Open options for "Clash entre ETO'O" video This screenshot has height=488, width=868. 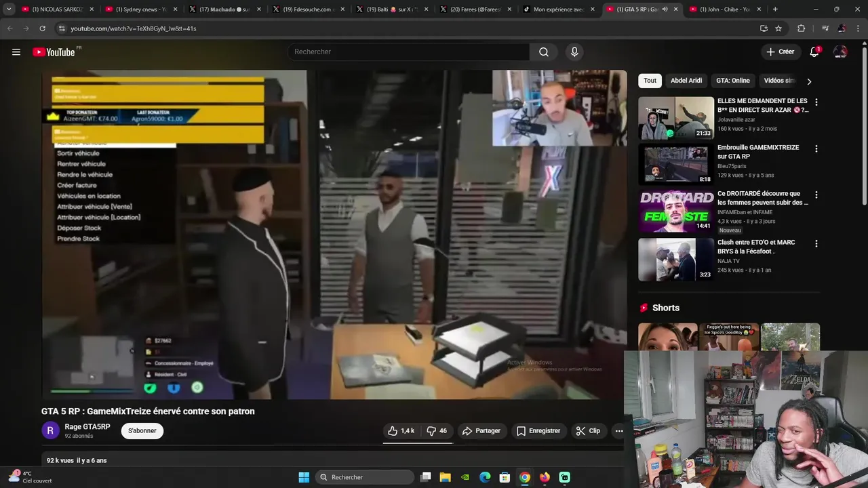point(816,243)
